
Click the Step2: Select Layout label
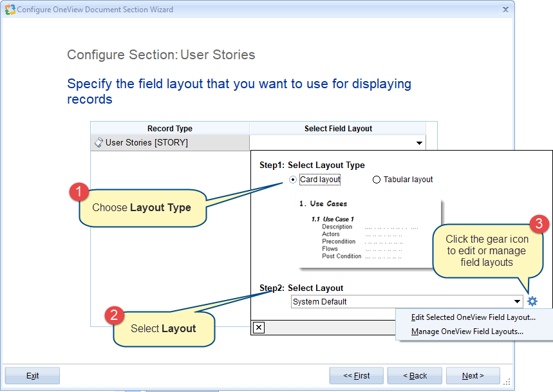(301, 288)
